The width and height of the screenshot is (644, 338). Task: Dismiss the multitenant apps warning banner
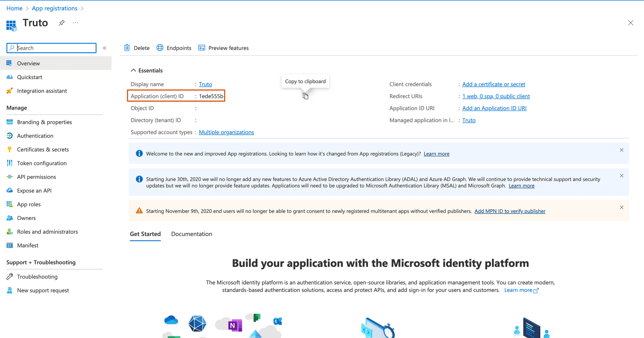621,207
